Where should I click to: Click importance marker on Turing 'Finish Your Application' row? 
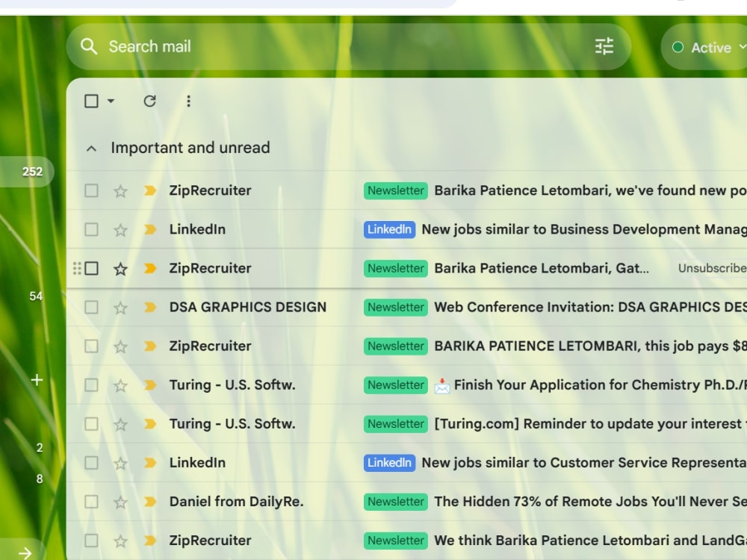[150, 385]
